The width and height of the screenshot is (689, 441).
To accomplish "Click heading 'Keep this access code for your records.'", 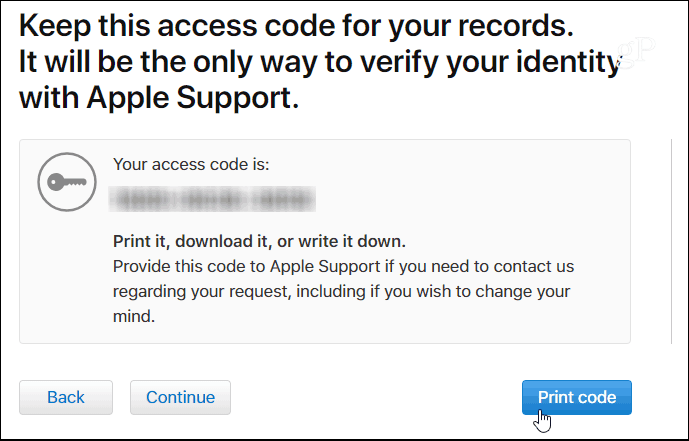I will pos(297,26).
